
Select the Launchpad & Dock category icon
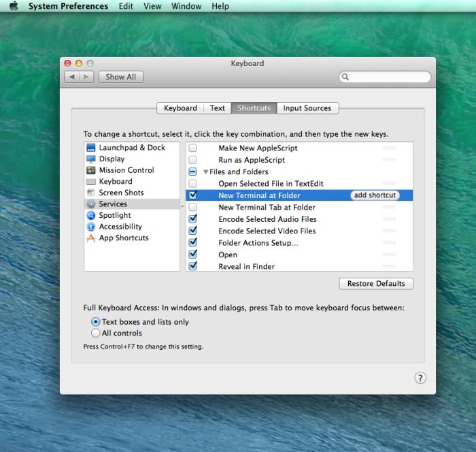coord(90,148)
